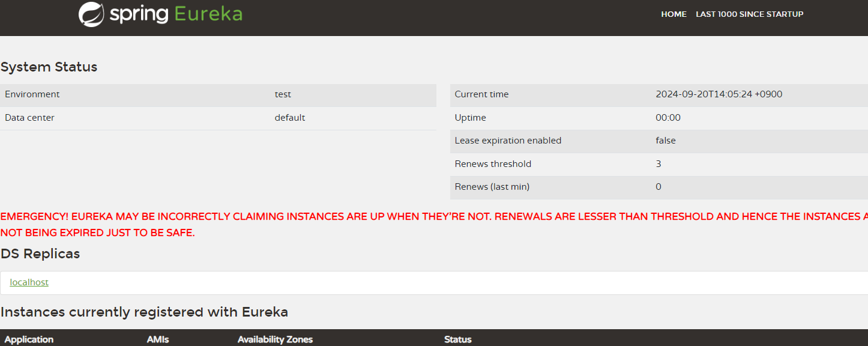
Task: Follow the localhost replica link
Action: 29,282
